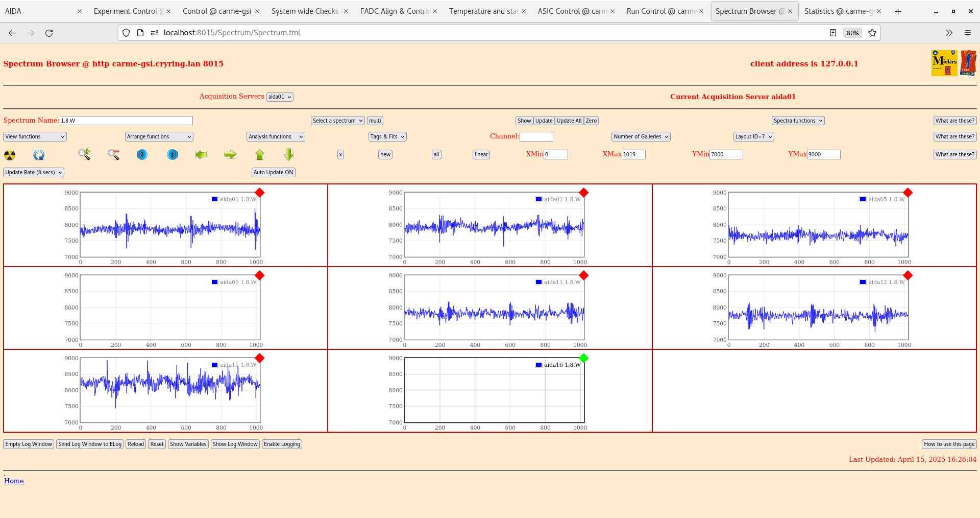Click the zoom in magnifier icon
This screenshot has width=980, height=518.
click(x=84, y=154)
